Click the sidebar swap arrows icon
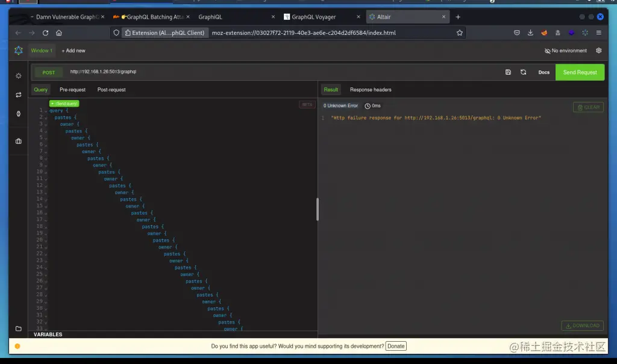The height and width of the screenshot is (364, 617). 19,95
